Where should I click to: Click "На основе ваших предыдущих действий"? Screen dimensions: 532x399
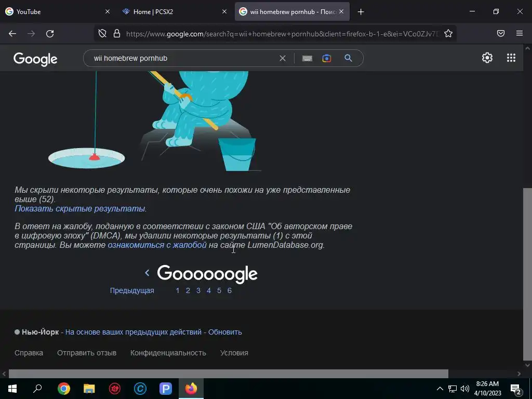pyautogui.click(x=134, y=332)
